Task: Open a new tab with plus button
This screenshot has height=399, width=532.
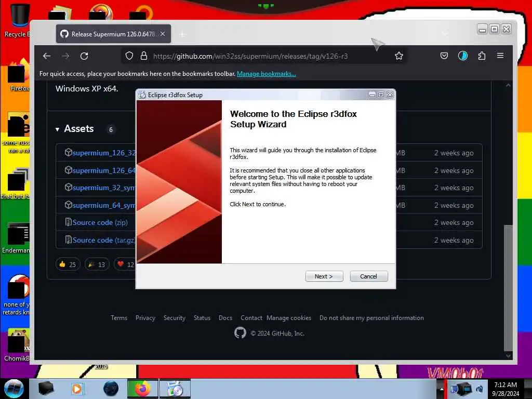Action: pyautogui.click(x=182, y=34)
